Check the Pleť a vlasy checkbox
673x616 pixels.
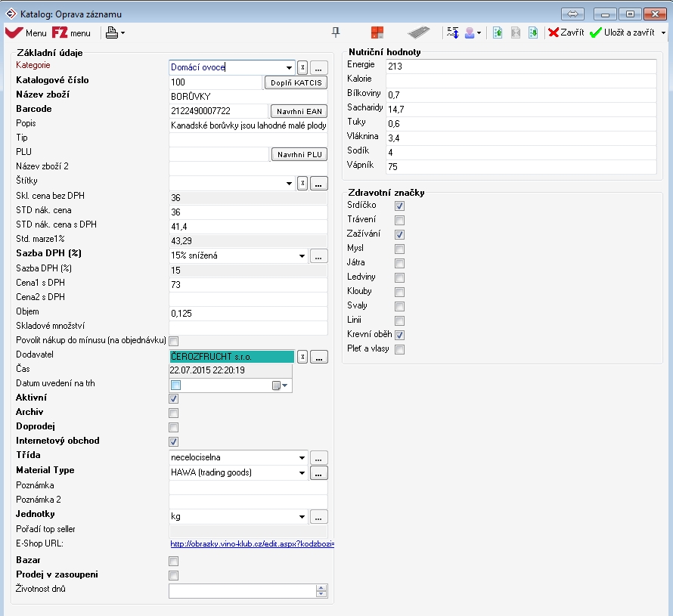pyautogui.click(x=399, y=349)
